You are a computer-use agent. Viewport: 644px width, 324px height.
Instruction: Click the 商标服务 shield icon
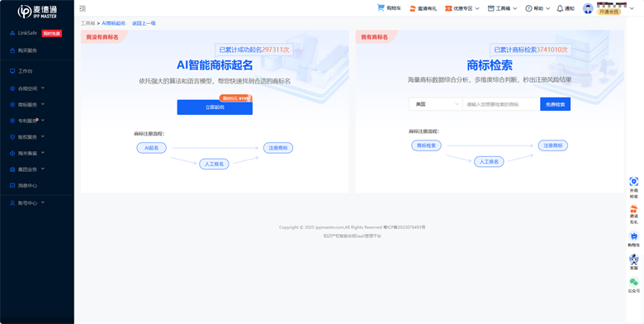tap(12, 105)
